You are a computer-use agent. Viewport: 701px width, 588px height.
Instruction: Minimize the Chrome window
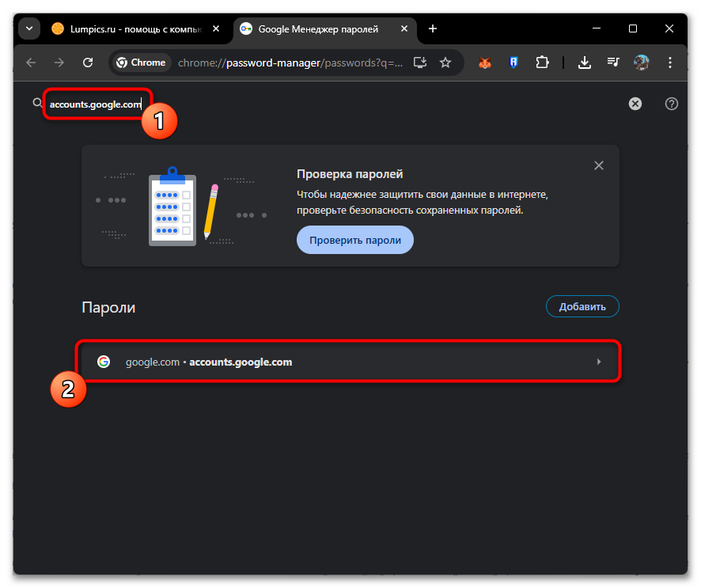[596, 28]
